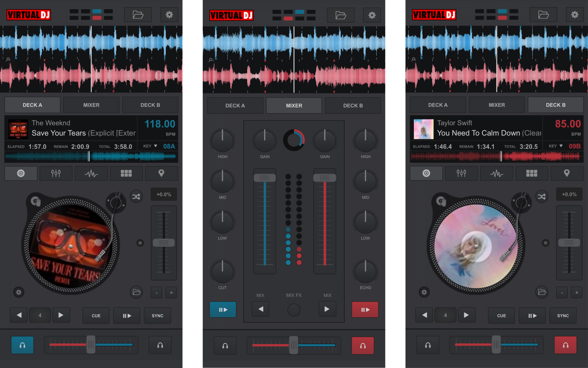Select the waveform effects icon under The Weeknd track
The width and height of the screenshot is (588, 368).
click(x=91, y=173)
